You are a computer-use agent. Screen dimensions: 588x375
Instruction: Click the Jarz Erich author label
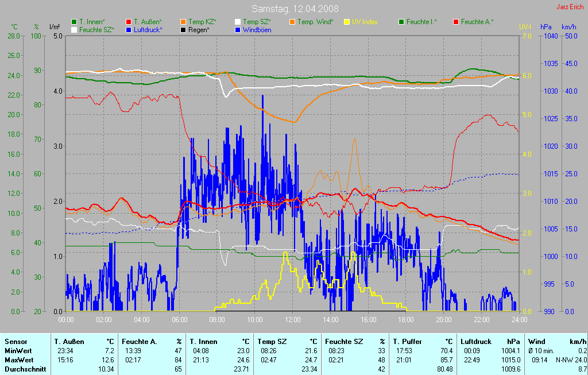click(x=570, y=7)
